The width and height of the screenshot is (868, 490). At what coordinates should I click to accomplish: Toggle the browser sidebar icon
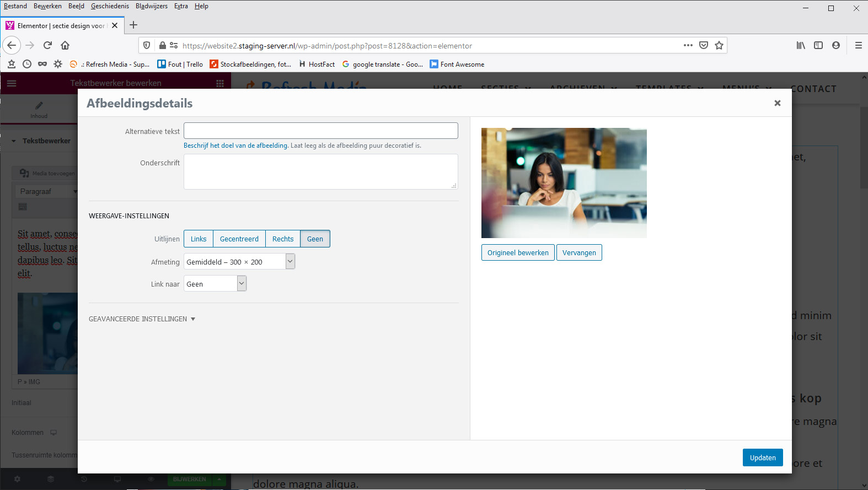click(x=818, y=45)
